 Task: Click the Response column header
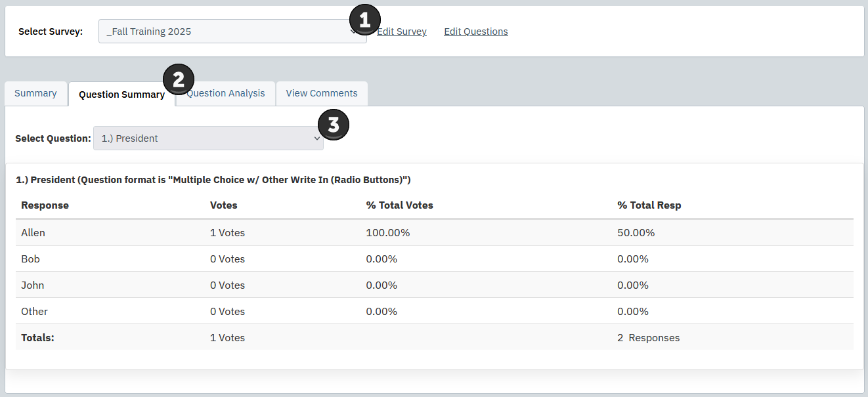tap(45, 205)
